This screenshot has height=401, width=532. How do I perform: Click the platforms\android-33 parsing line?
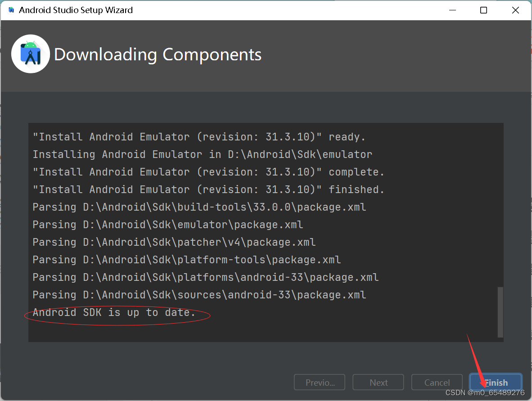206,278
